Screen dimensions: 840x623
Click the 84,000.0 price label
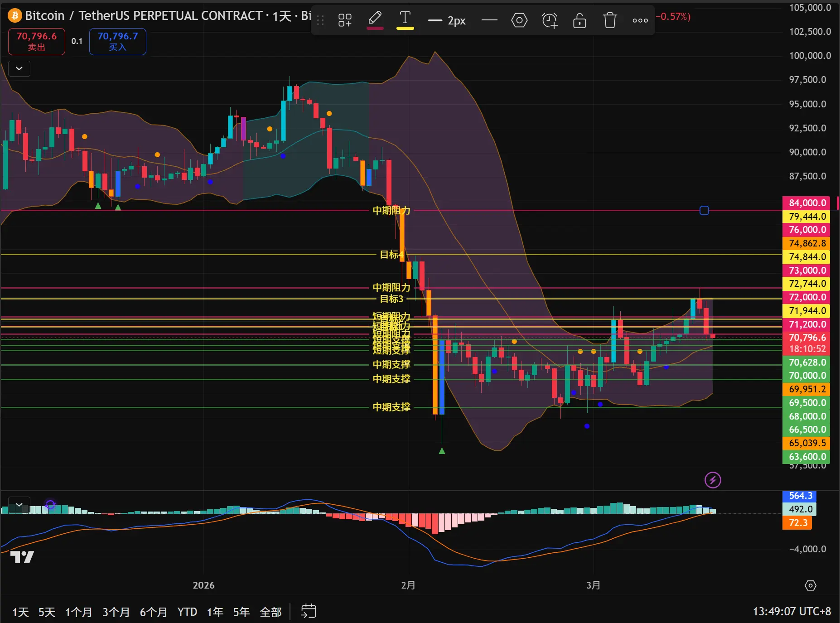pos(807,203)
